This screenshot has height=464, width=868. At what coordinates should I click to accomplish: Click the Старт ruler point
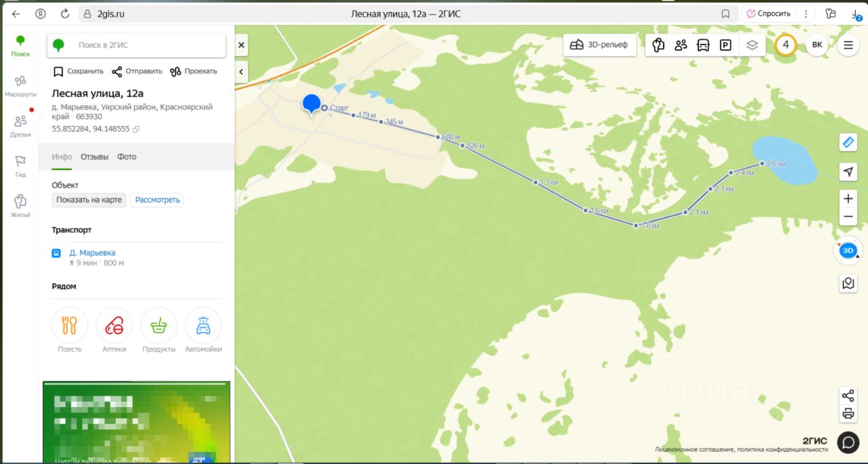click(x=325, y=108)
